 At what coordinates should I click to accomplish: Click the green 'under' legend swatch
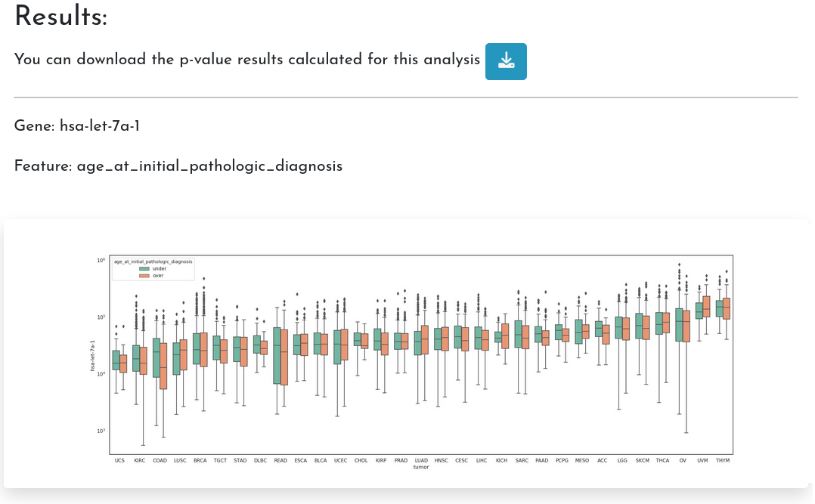click(x=144, y=269)
